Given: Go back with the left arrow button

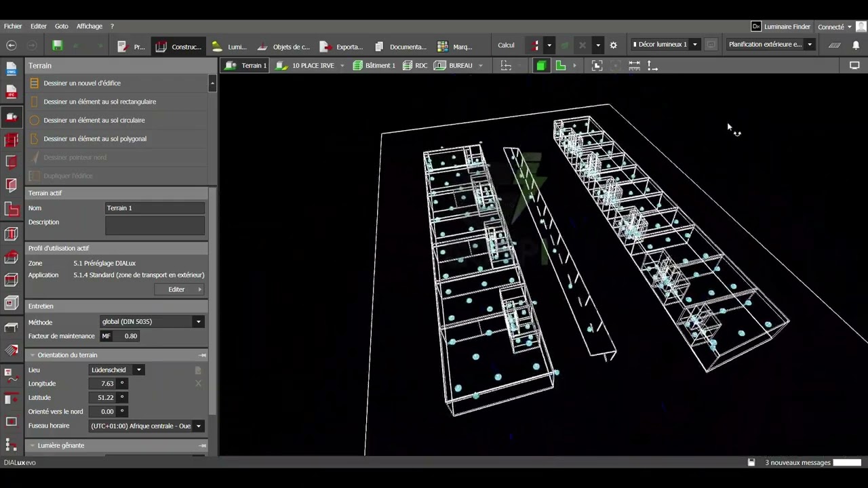Looking at the screenshot, I should point(12,45).
